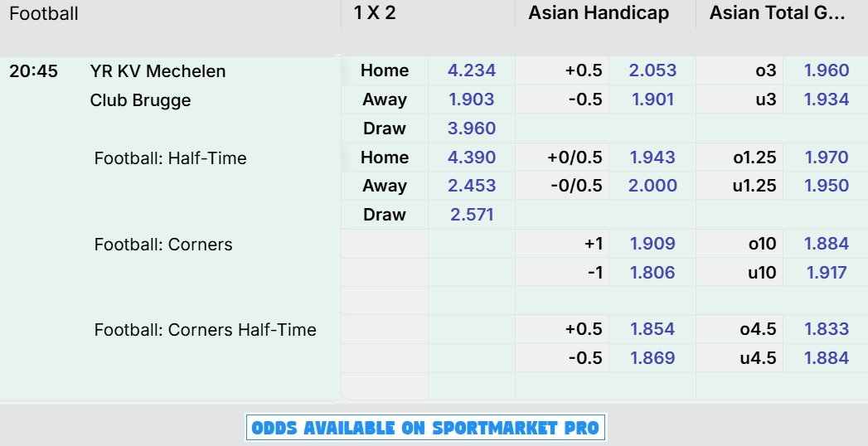
Task: Select over 3 goals odds 1.960
Action: tap(826, 70)
